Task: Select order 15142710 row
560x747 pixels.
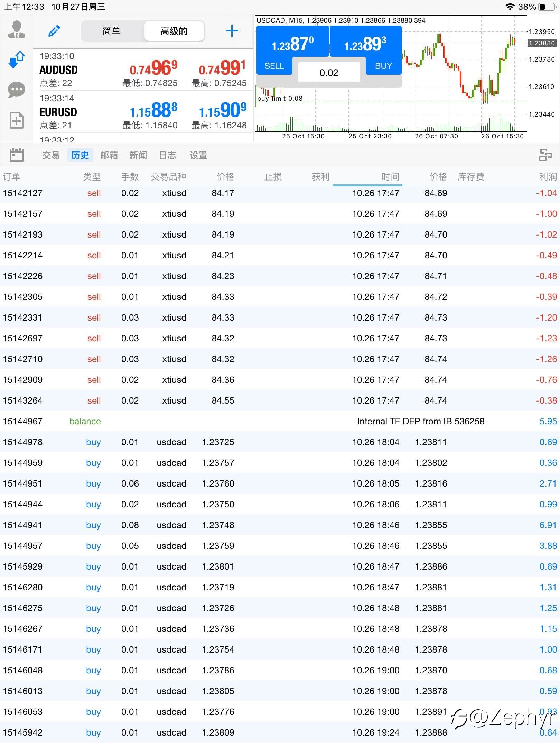Action: 280,359
